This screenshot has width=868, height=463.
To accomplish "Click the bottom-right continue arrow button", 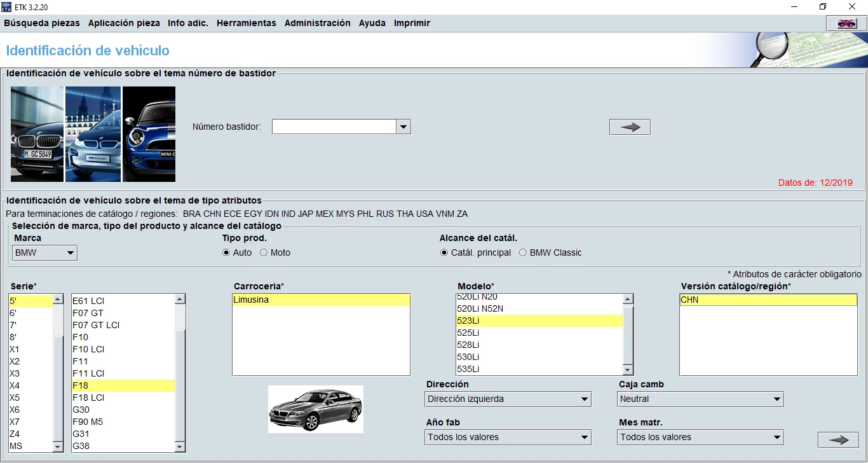I will [837, 439].
